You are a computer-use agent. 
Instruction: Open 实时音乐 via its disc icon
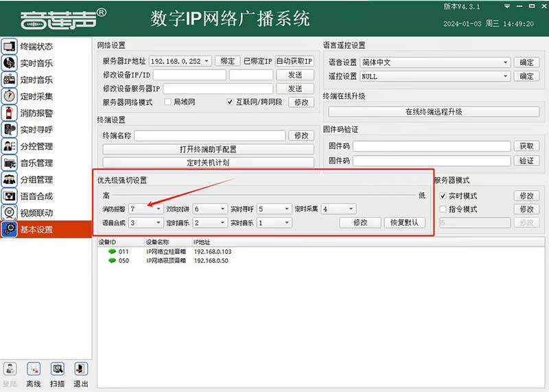point(10,64)
